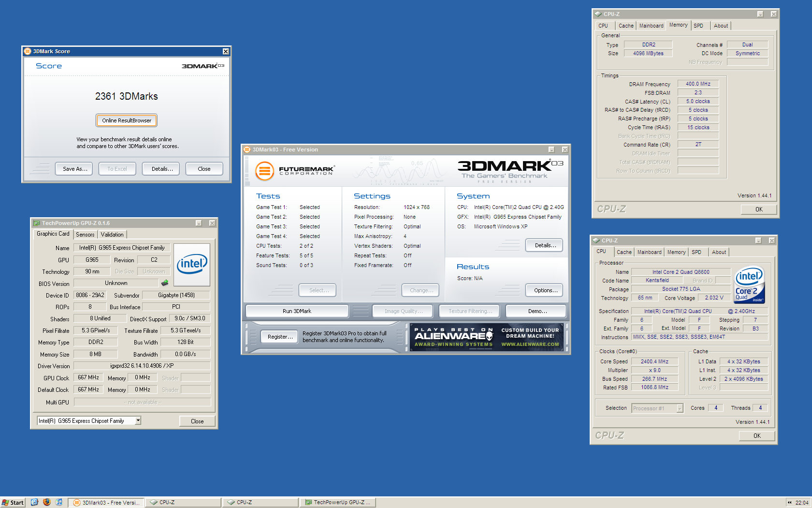Open the About tab in the lower CPU-Z window
The height and width of the screenshot is (508, 812).
pos(719,252)
